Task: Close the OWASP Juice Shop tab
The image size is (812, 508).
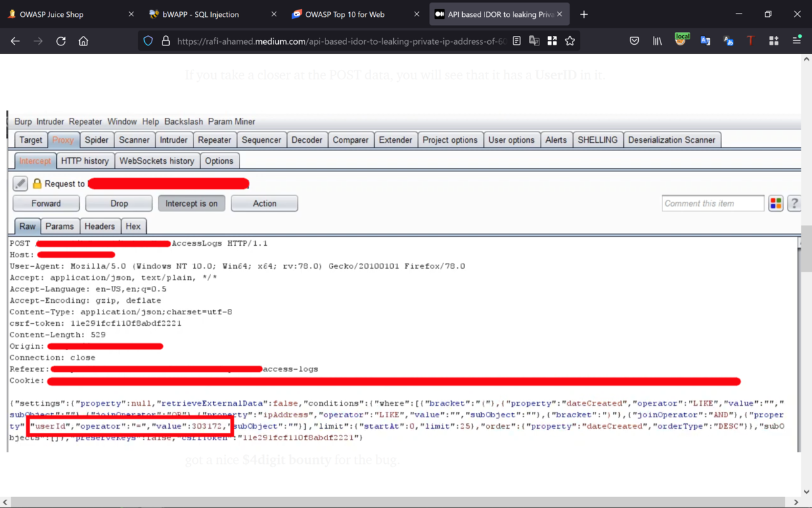Action: click(131, 14)
